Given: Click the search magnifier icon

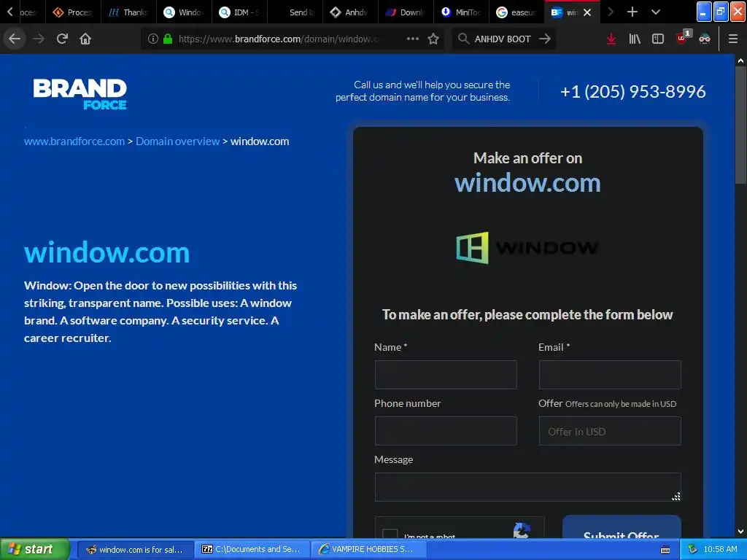Looking at the screenshot, I should click(x=463, y=39).
